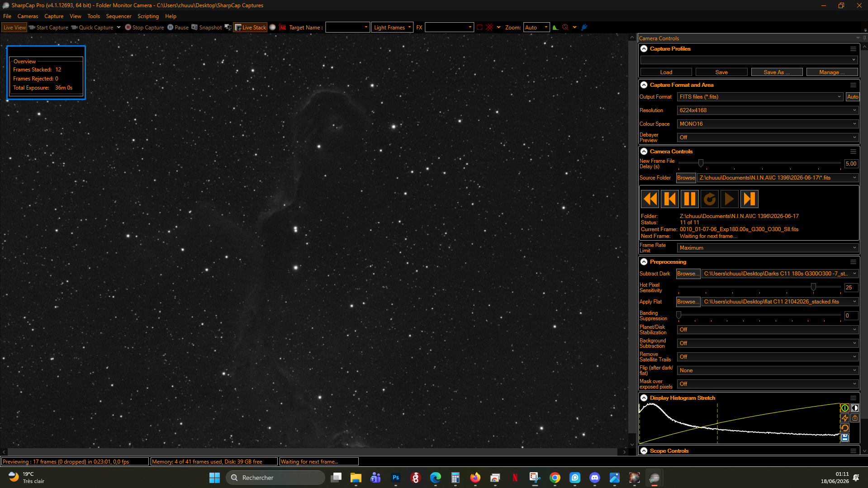
Task: Click the rewind to first frame button
Action: pyautogui.click(x=650, y=199)
